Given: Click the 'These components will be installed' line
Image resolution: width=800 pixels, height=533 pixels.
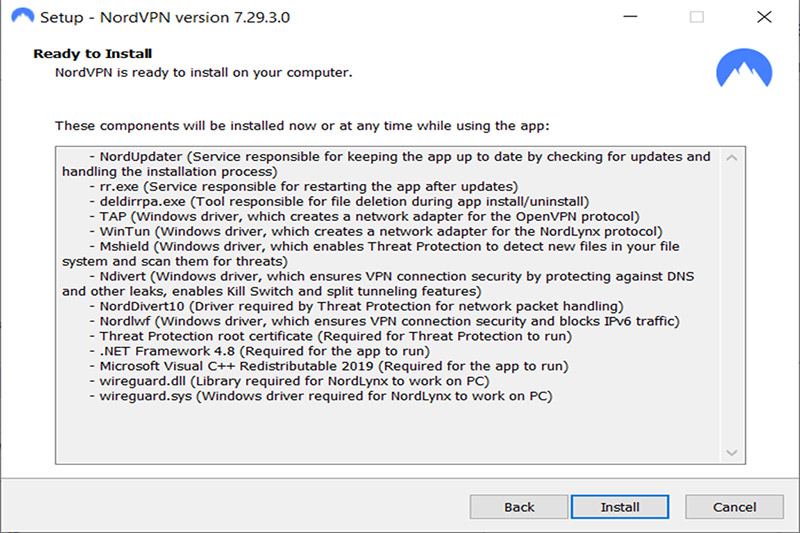Looking at the screenshot, I should coord(302,125).
